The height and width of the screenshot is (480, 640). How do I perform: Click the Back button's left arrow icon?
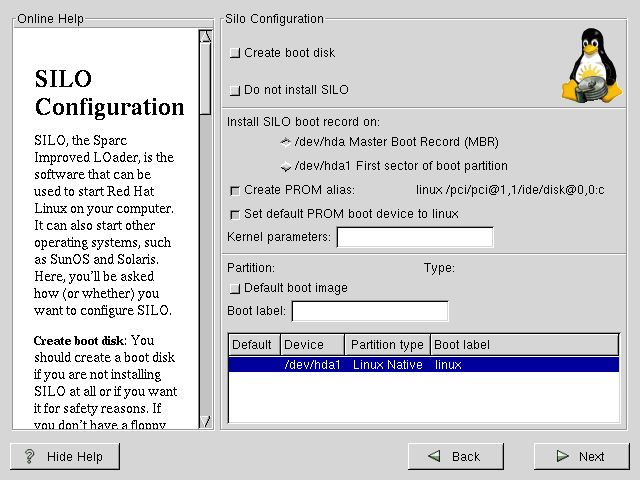[434, 456]
